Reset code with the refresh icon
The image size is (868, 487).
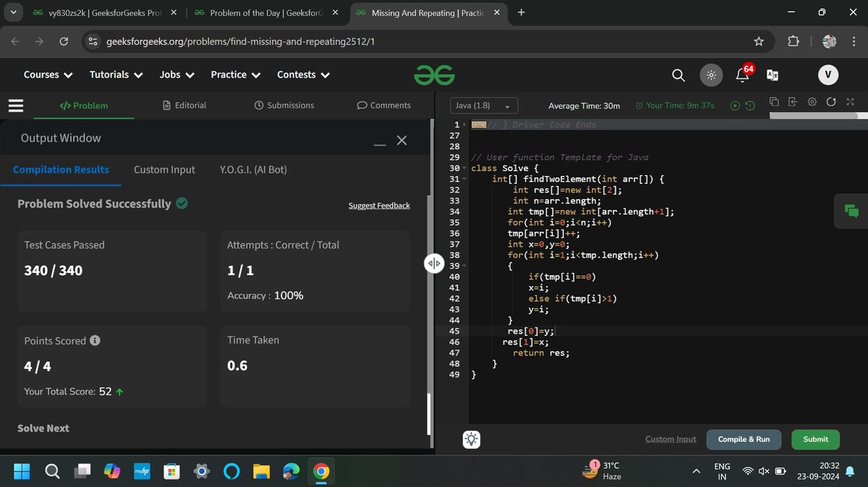831,102
